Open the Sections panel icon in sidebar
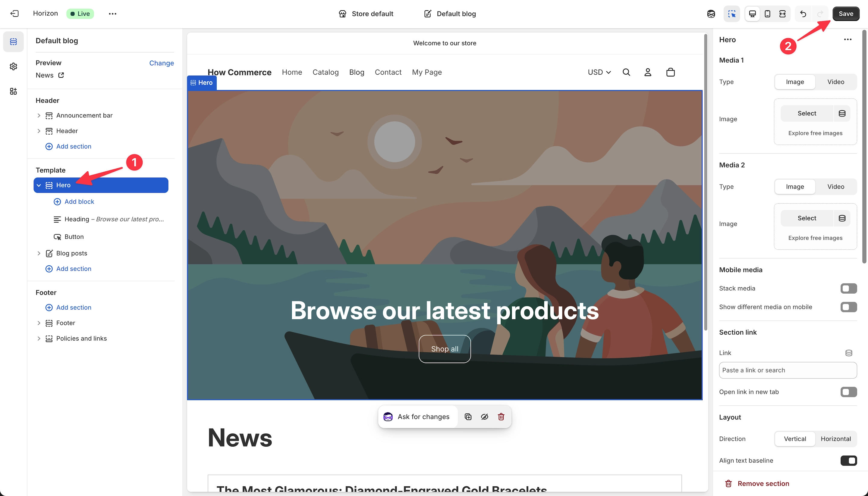This screenshot has width=868, height=496. coord(13,42)
